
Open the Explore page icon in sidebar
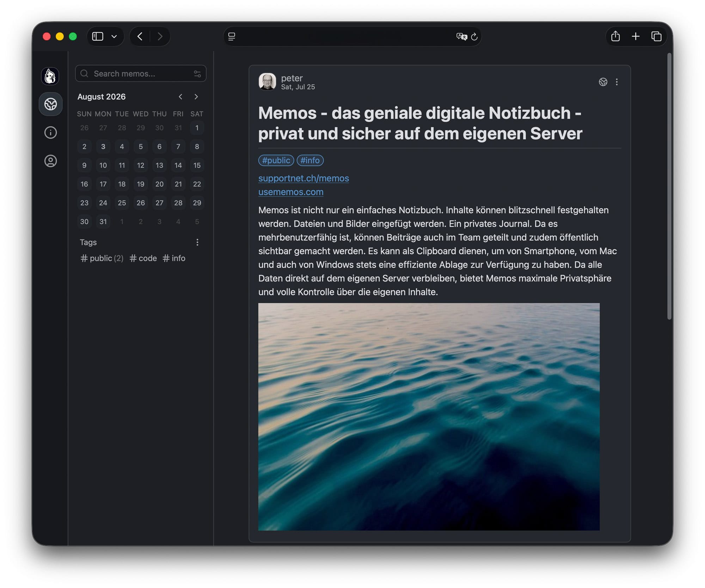50,104
